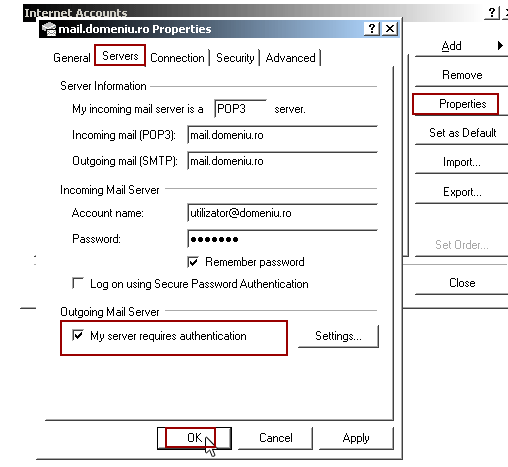Click the mail account icon in title bar
The width and height of the screenshot is (508, 467).
[49, 29]
